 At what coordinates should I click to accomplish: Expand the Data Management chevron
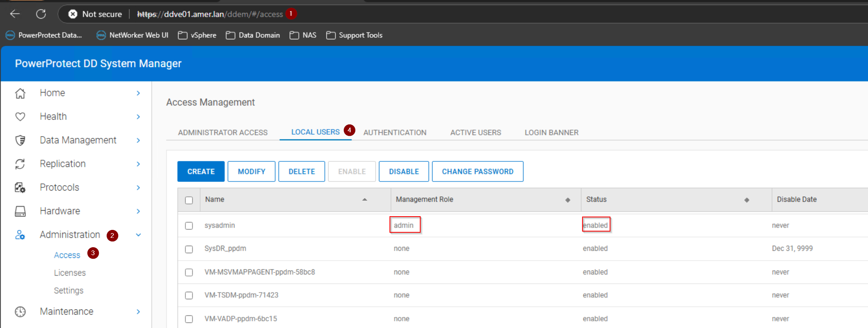point(138,140)
